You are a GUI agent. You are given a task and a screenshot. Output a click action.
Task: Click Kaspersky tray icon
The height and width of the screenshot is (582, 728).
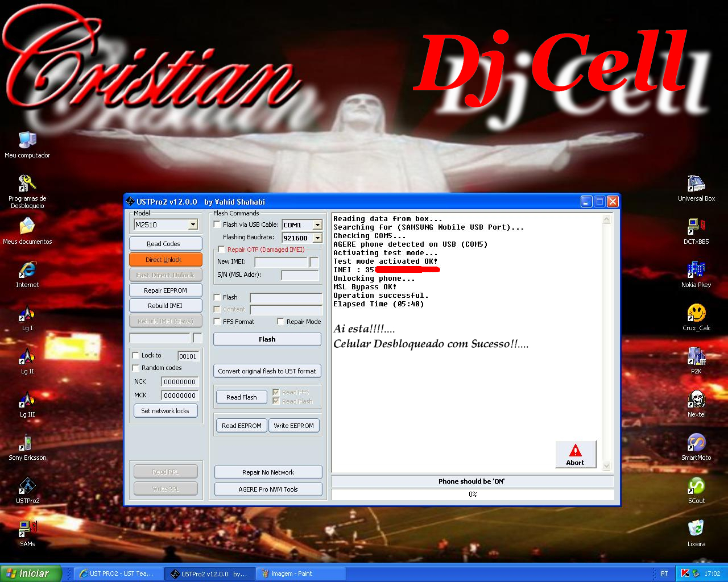tap(685, 573)
